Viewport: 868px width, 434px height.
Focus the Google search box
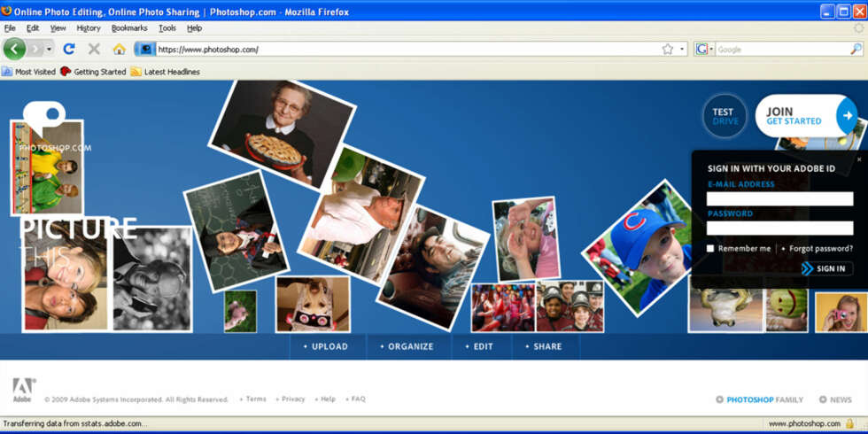click(x=781, y=50)
